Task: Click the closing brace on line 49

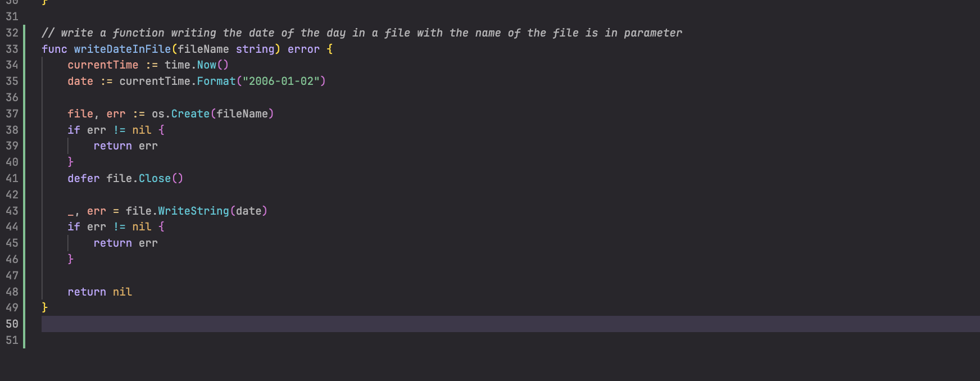Action: coord(45,308)
